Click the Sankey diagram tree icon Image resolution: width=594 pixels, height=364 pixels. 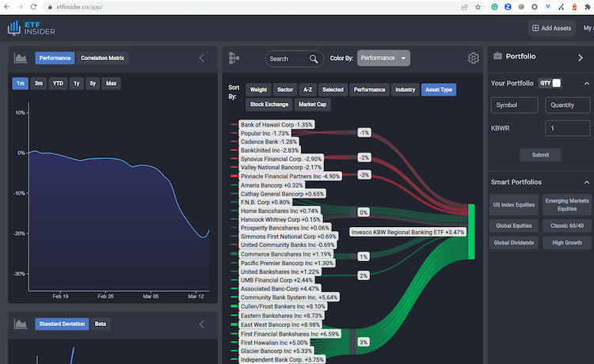[234, 59]
